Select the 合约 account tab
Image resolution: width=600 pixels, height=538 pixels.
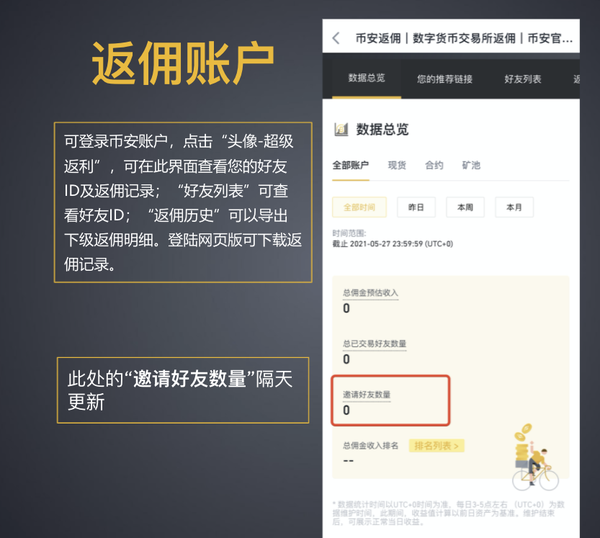(434, 165)
